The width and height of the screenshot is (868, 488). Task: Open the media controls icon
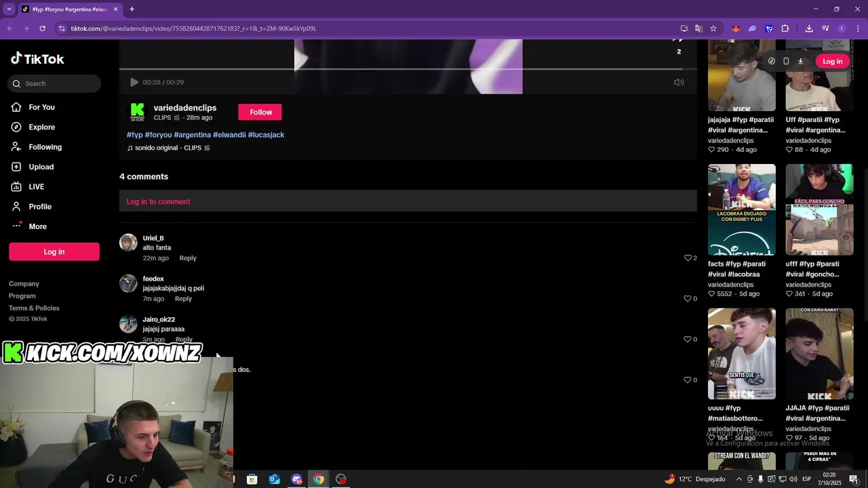pyautogui.click(x=825, y=28)
